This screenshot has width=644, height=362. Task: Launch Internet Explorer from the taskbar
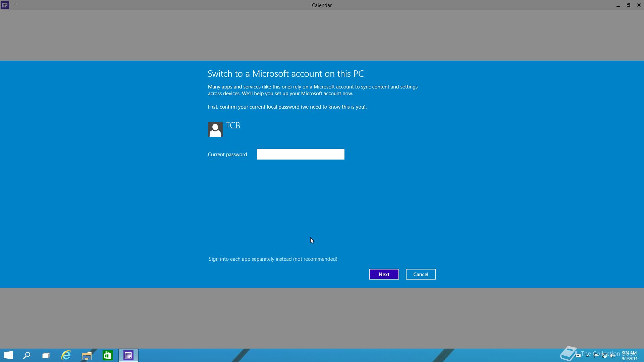coord(66,355)
